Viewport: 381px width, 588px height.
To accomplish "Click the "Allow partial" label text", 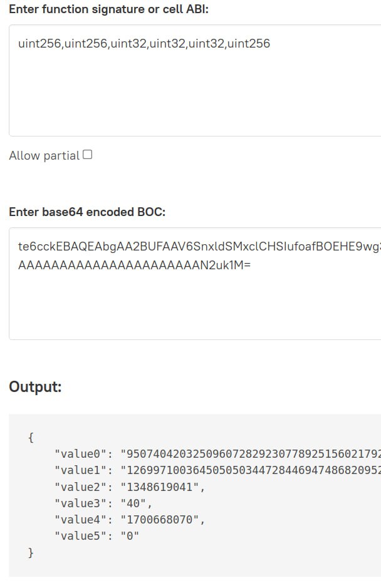I will tap(44, 156).
